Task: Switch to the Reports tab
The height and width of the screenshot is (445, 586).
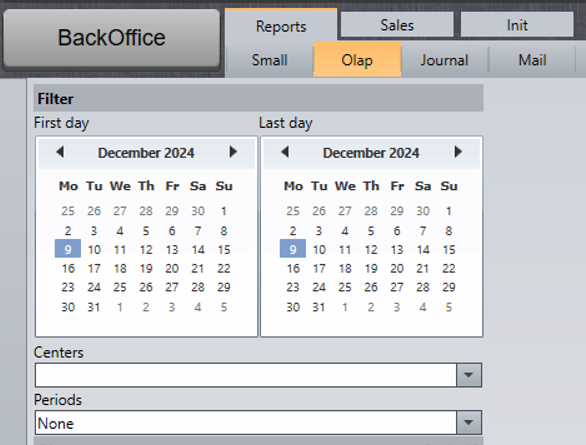Action: 281,26
